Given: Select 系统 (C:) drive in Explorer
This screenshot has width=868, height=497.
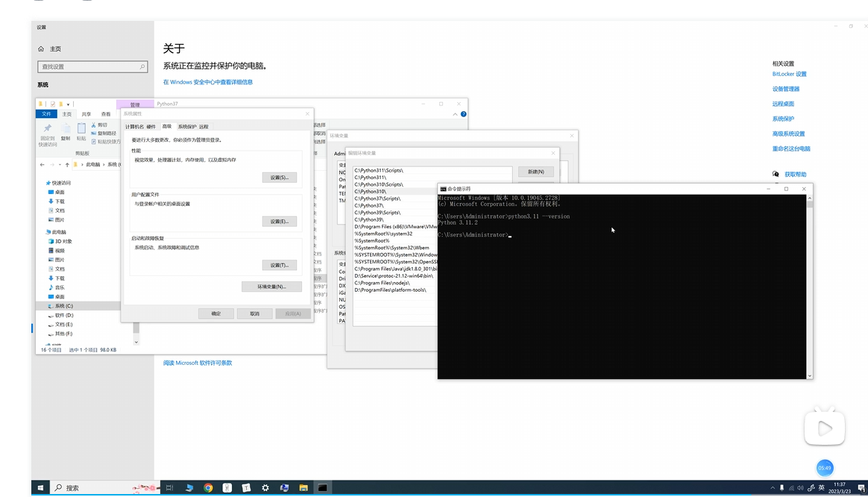Looking at the screenshot, I should tap(60, 306).
